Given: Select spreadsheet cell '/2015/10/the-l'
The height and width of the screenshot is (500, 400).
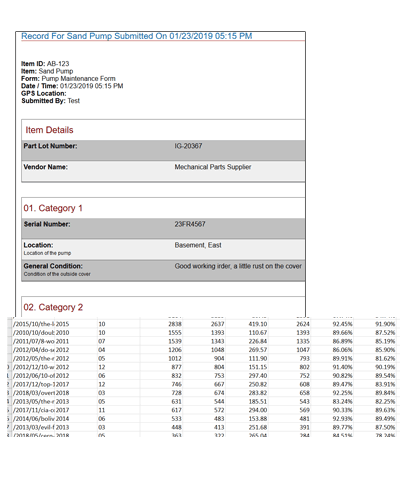Looking at the screenshot, I should click(x=34, y=324).
